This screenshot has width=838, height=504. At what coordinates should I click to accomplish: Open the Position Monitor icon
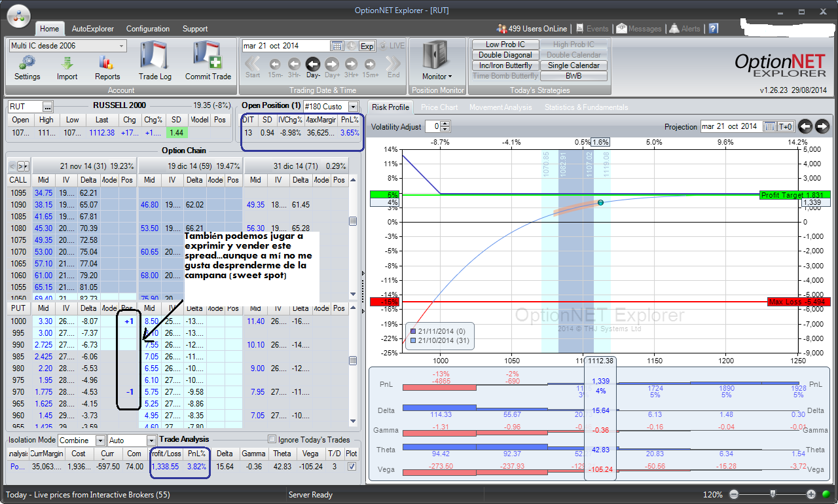coord(437,61)
